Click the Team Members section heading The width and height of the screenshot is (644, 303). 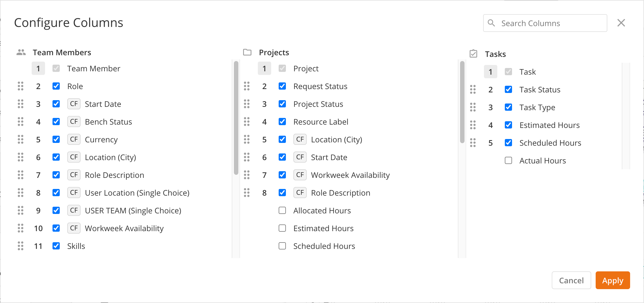coord(62,52)
